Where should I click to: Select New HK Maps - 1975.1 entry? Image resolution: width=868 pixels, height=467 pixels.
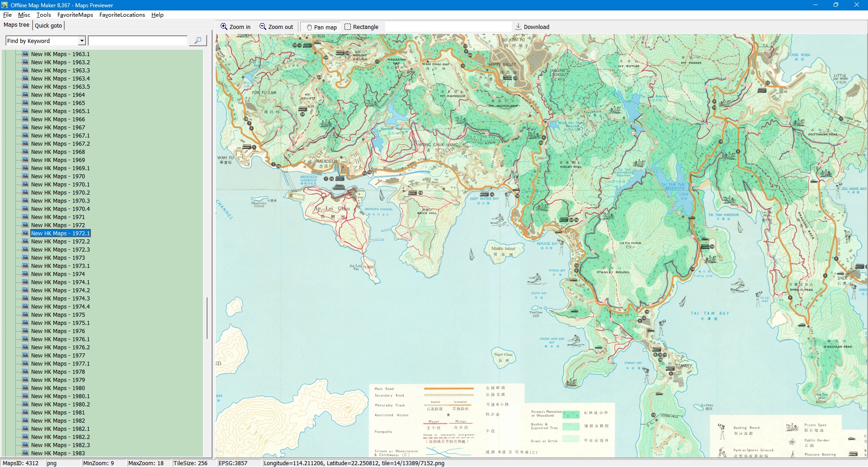tap(60, 323)
